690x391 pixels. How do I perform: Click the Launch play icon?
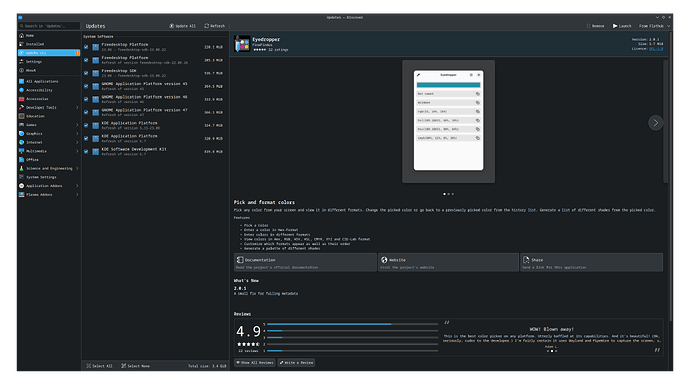pyautogui.click(x=615, y=26)
